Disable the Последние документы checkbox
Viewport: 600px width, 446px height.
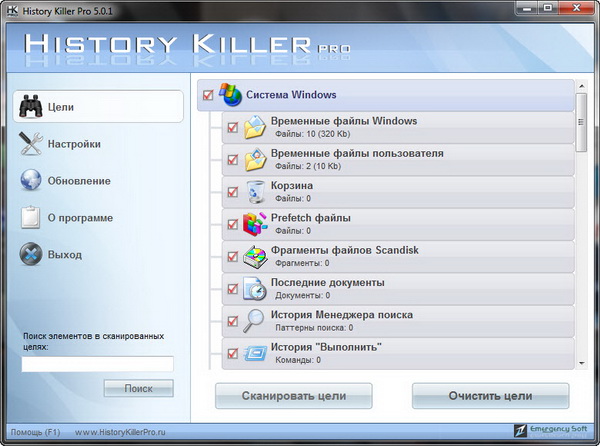[233, 289]
